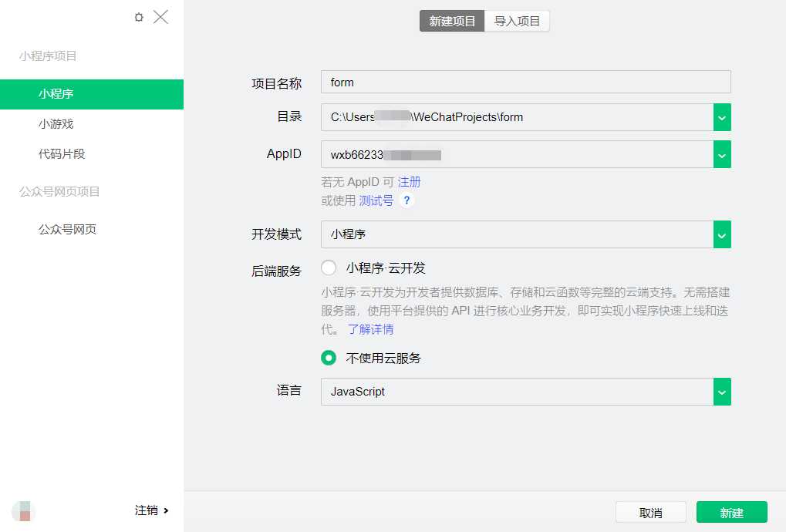Click 注销 to log out
The width and height of the screenshot is (786, 532).
click(151, 510)
